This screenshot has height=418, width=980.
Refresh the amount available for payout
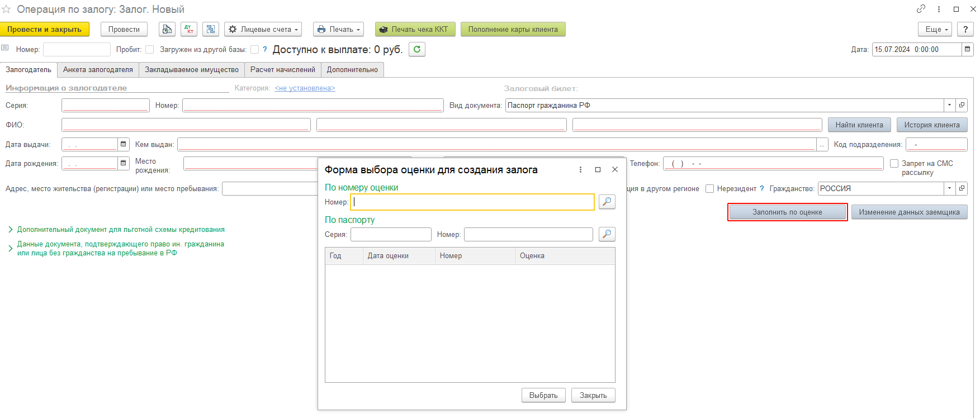point(417,49)
